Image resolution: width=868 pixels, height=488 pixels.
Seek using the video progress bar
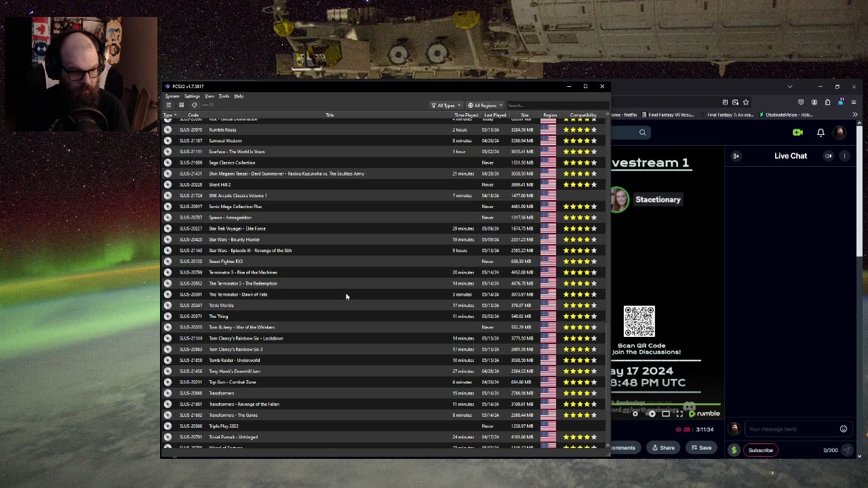point(666,405)
